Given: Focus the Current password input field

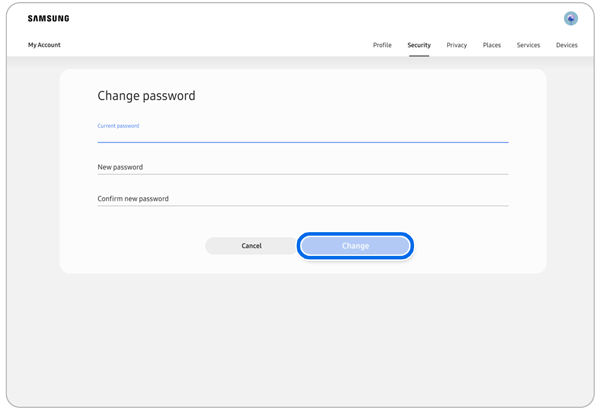Looking at the screenshot, I should (302, 135).
